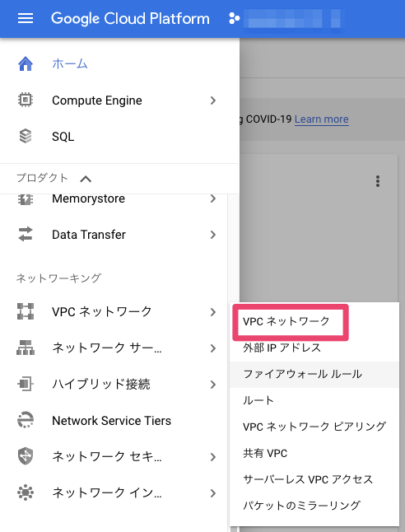Open the project selector dots icon
405x532 pixels.
point(234,18)
